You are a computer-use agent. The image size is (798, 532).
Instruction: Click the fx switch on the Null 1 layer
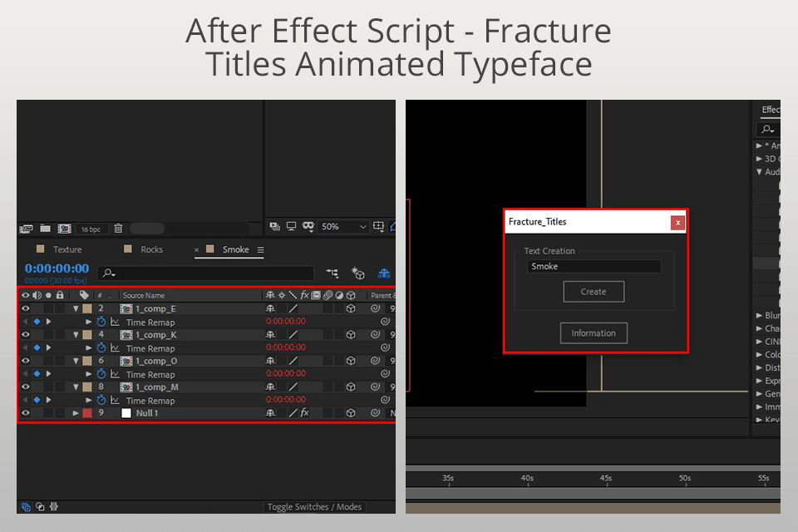303,412
